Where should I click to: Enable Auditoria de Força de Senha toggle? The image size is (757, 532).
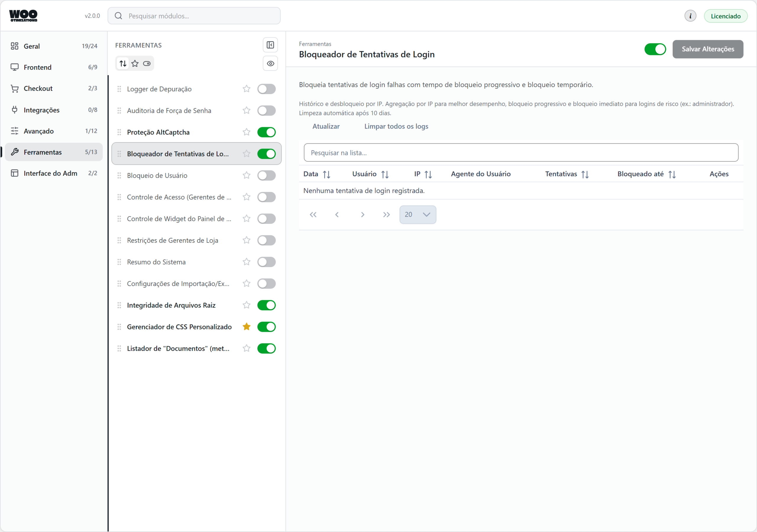[x=266, y=111]
